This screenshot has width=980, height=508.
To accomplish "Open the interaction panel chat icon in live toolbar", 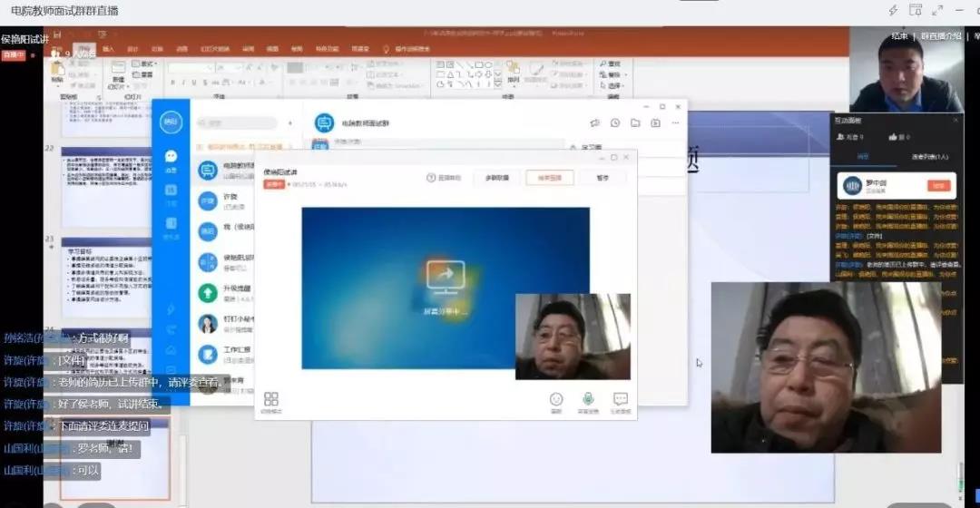I will click(x=620, y=398).
